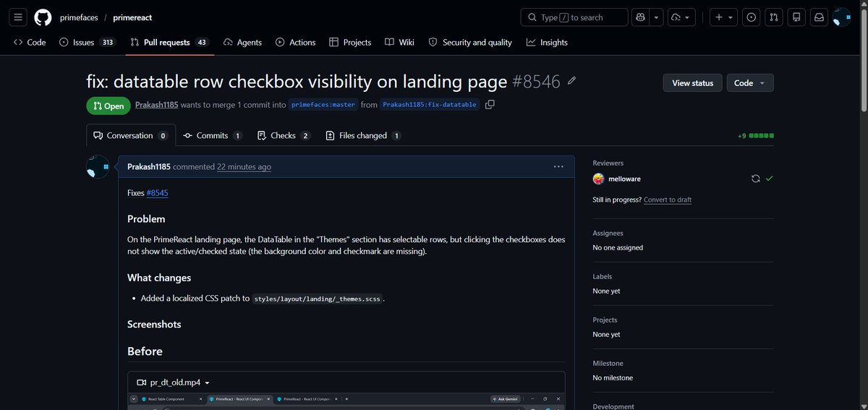The height and width of the screenshot is (410, 868).
Task: Click the GitHub logo home icon
Action: [x=43, y=17]
